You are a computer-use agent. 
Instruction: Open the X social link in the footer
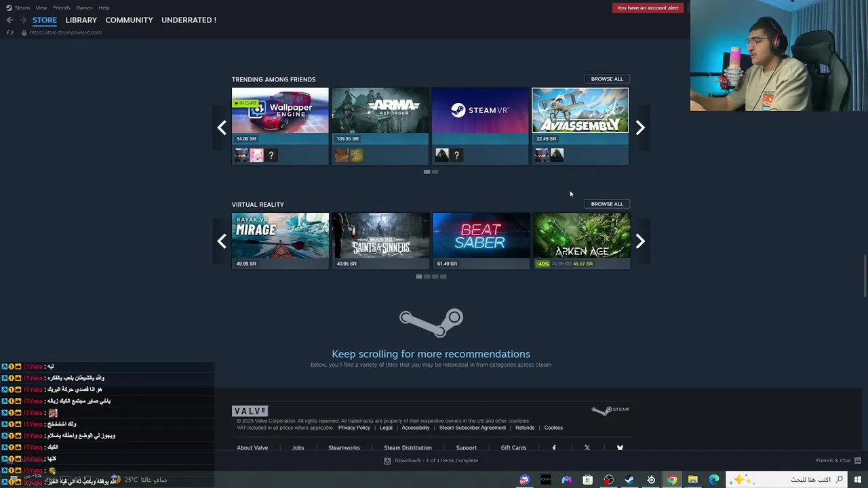(x=587, y=447)
